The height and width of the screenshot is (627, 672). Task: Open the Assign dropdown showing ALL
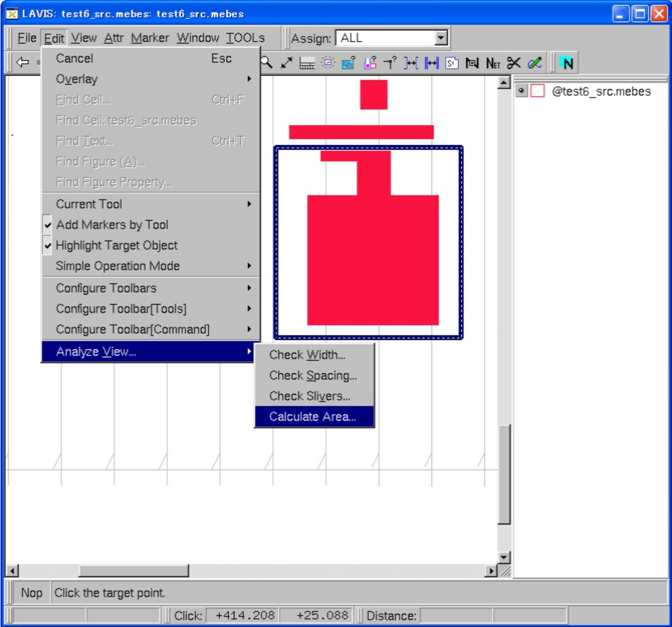(x=440, y=38)
